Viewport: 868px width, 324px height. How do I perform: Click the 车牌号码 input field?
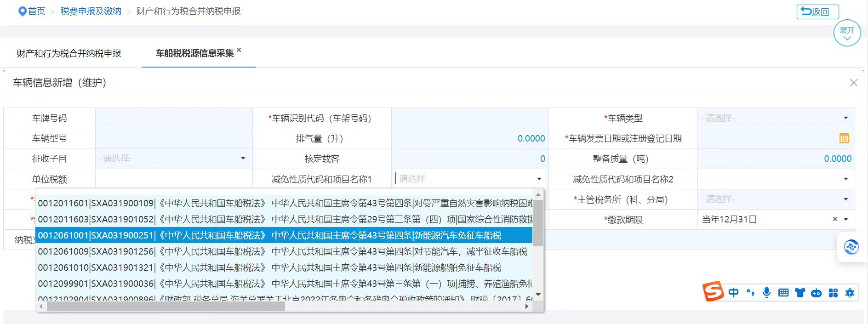click(174, 118)
